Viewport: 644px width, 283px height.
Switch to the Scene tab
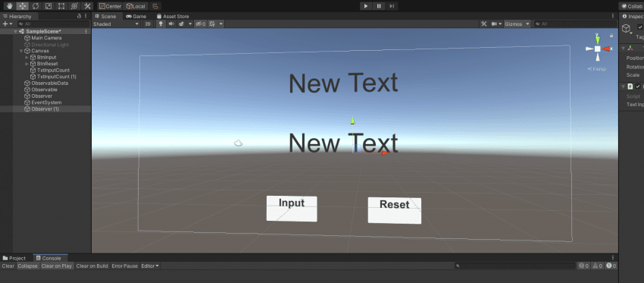point(105,17)
